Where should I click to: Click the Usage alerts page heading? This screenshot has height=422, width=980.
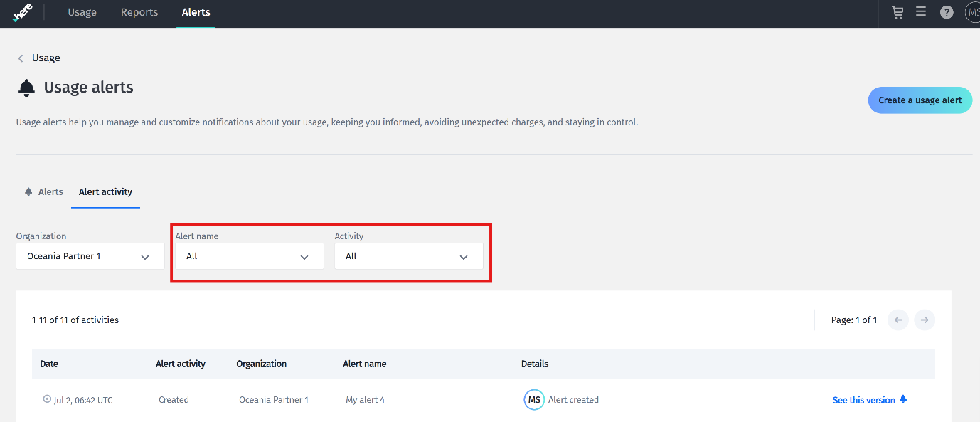tap(89, 88)
